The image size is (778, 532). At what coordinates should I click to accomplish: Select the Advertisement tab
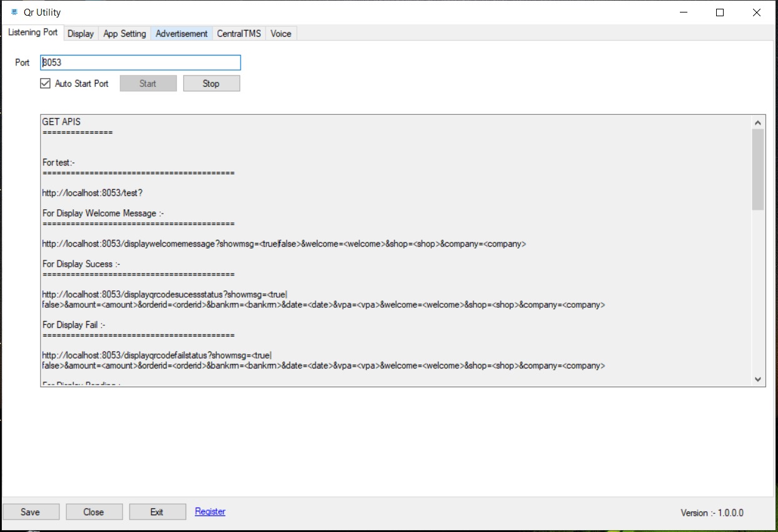[x=181, y=34]
